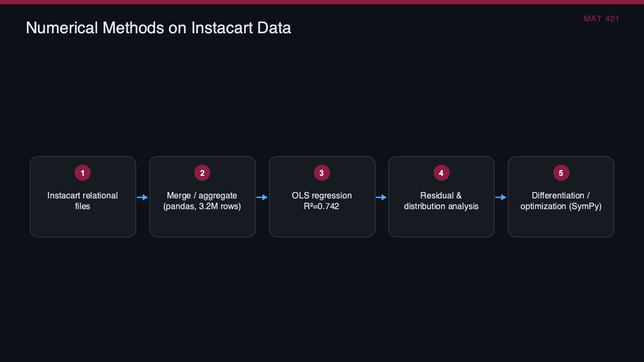This screenshot has width=644, height=362.
Task: Click the 'Merge / aggregate' text line
Action: pos(202,195)
